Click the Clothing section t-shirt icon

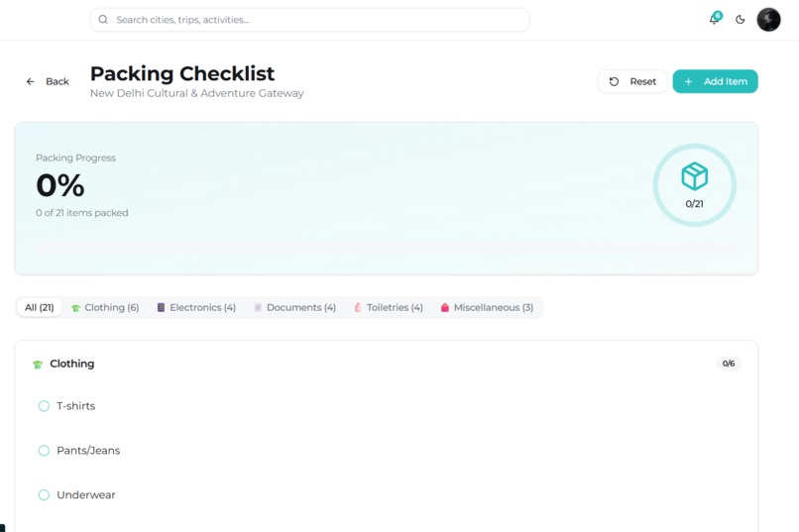tap(38, 364)
